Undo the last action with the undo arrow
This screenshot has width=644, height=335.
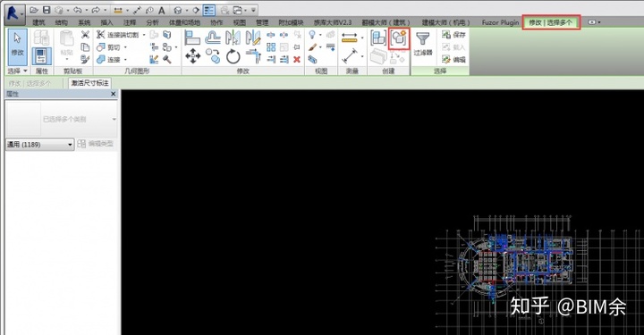point(78,10)
